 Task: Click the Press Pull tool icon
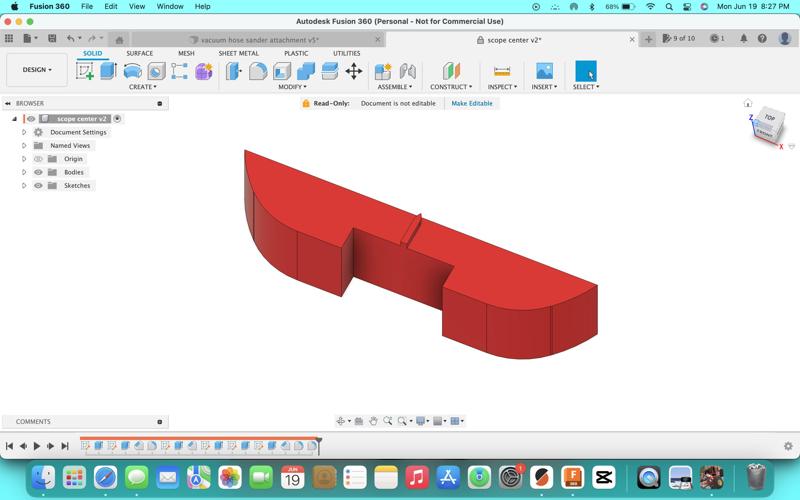pyautogui.click(x=234, y=71)
